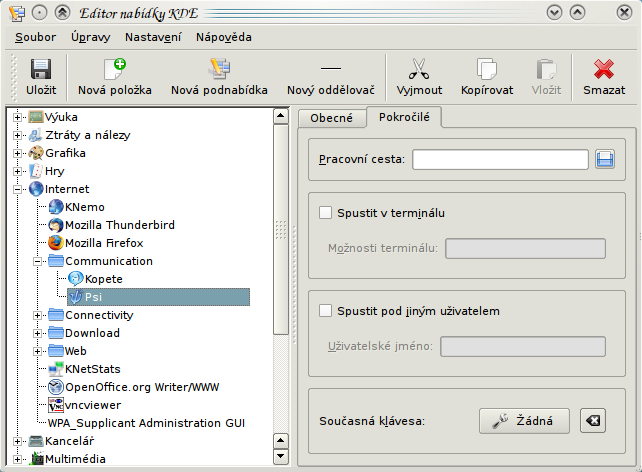
Task: Expand the Grafika category
Action: coord(18,153)
